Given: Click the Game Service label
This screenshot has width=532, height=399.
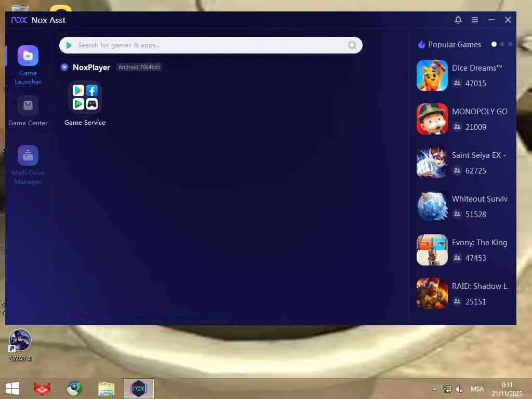Looking at the screenshot, I should [85, 123].
